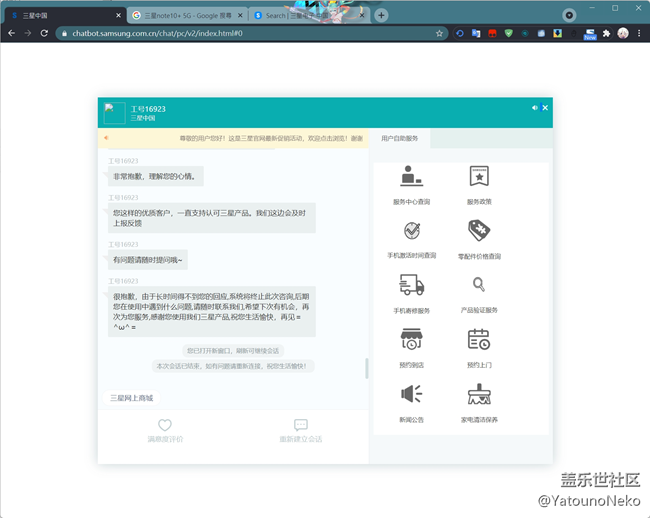Click the 重新建立会话 chat bubble icon
The height and width of the screenshot is (518, 650).
[301, 425]
